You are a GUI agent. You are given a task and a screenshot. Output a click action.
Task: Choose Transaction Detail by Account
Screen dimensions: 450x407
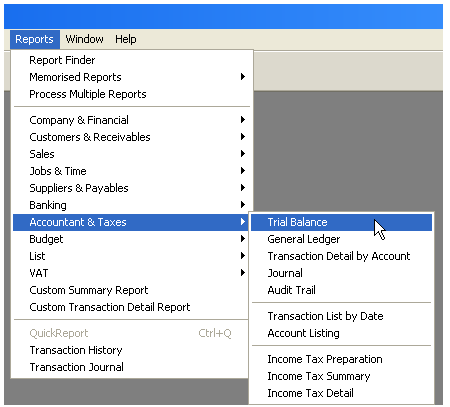pyautogui.click(x=341, y=256)
